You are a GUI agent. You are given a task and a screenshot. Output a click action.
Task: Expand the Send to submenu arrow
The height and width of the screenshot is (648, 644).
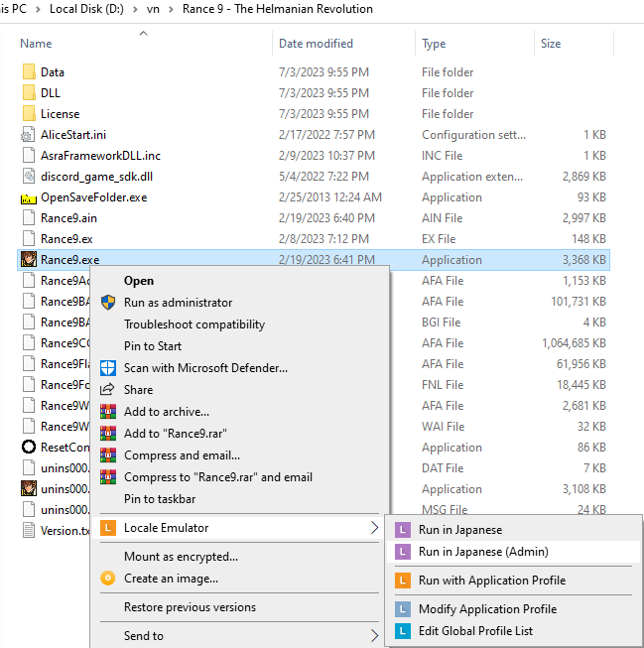374,636
